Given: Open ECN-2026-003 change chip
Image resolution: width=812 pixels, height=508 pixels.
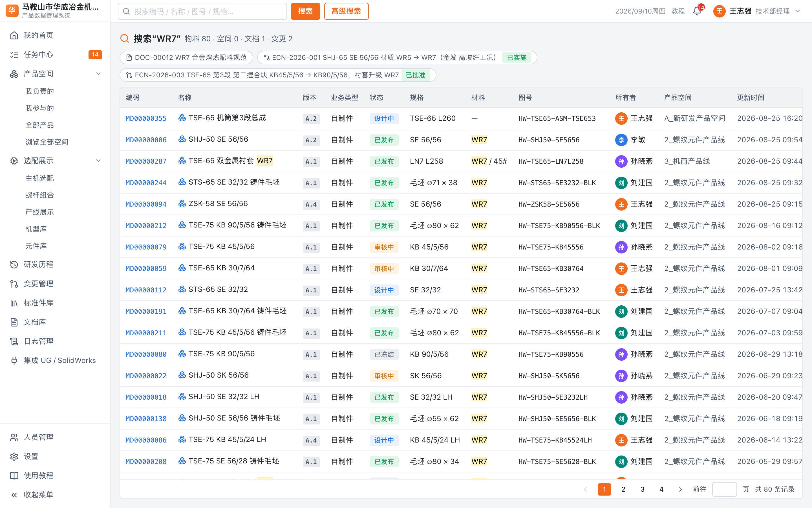Looking at the screenshot, I should (x=278, y=75).
